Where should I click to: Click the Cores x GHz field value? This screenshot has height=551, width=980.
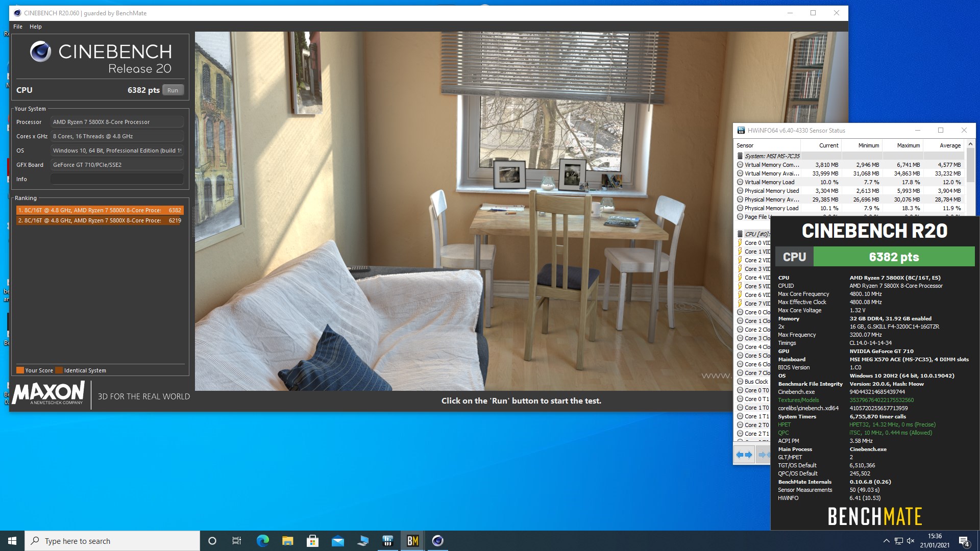click(x=117, y=136)
